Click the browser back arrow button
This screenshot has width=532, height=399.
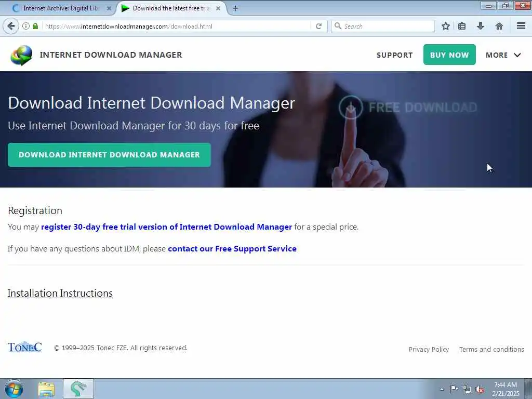[11, 26]
